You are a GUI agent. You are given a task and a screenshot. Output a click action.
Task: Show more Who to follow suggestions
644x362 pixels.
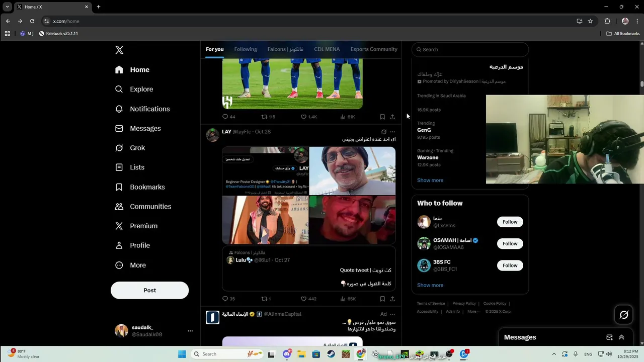tap(430, 285)
